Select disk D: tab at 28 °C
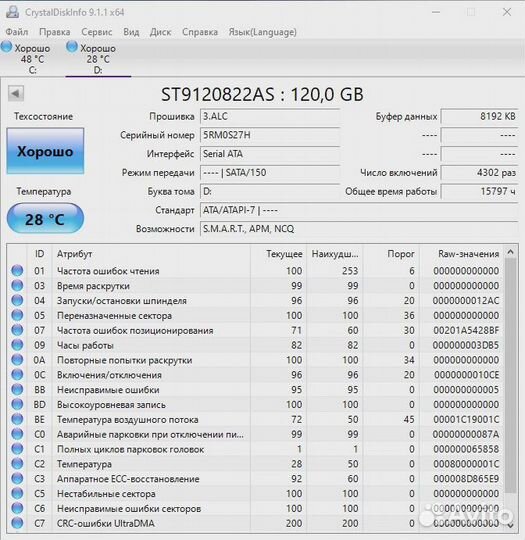The width and height of the screenshot is (525, 540). point(98,59)
